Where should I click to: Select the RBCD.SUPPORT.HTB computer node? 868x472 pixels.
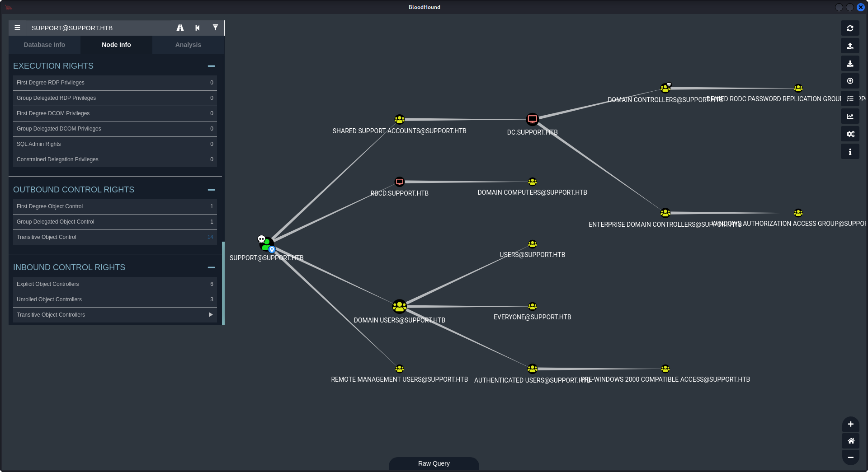(x=399, y=182)
